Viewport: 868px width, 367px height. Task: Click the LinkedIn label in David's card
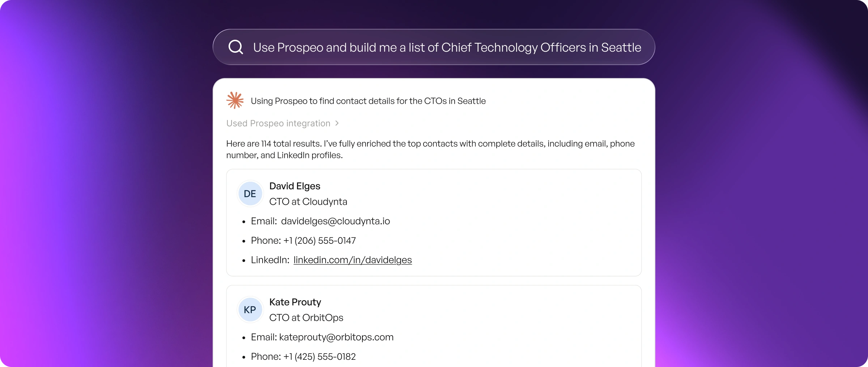[x=270, y=260]
